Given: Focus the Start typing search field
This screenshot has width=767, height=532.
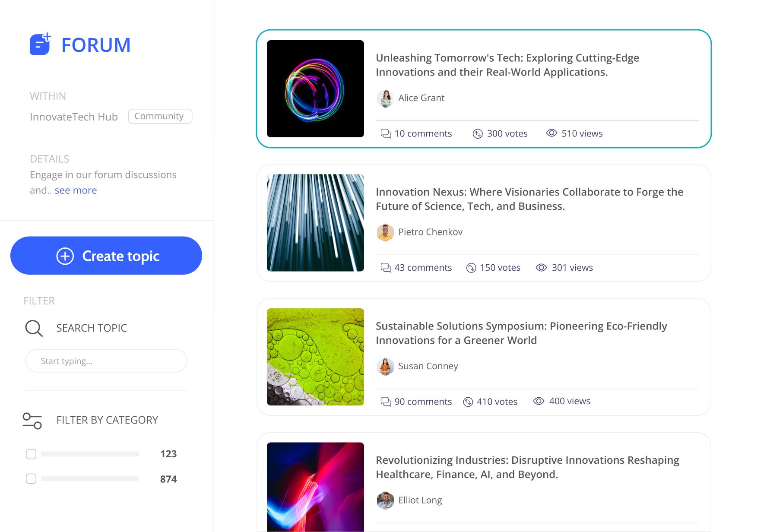Looking at the screenshot, I should pos(106,361).
